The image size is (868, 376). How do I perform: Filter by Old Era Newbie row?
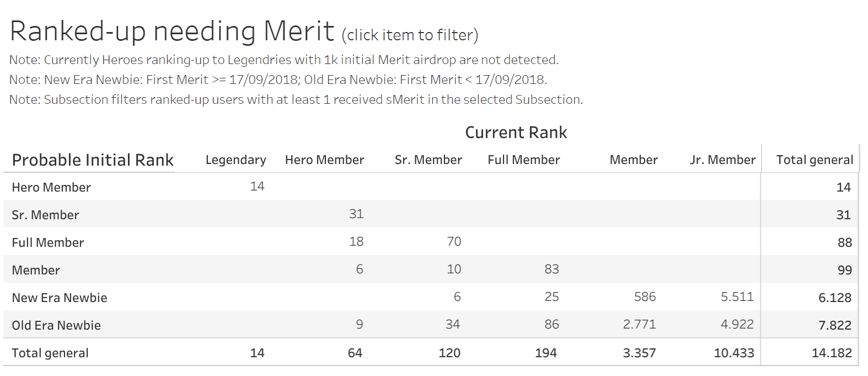[56, 325]
